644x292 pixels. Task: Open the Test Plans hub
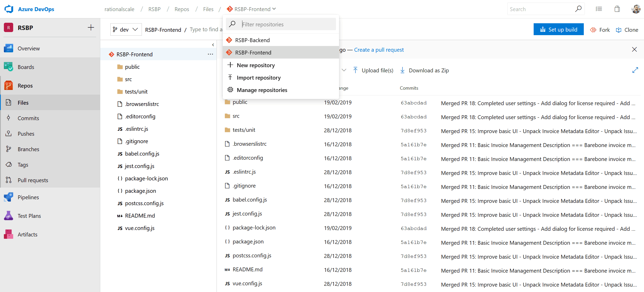pos(50,216)
